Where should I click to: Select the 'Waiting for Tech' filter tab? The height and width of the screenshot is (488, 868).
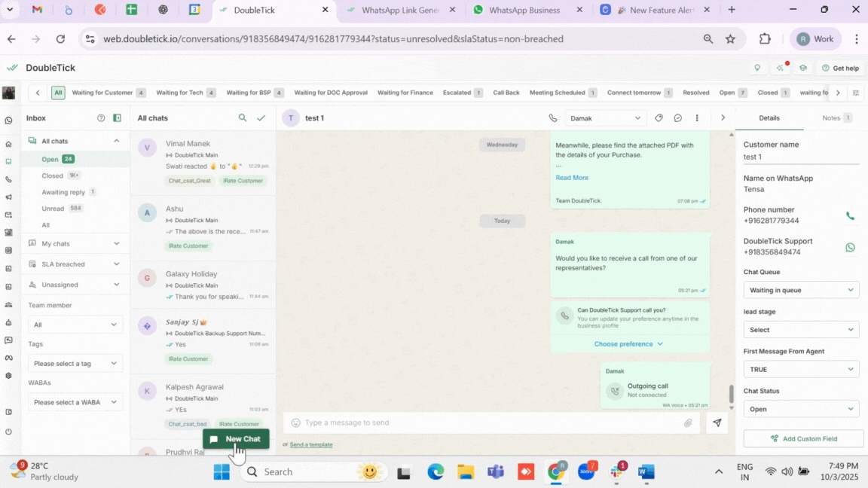pos(179,93)
